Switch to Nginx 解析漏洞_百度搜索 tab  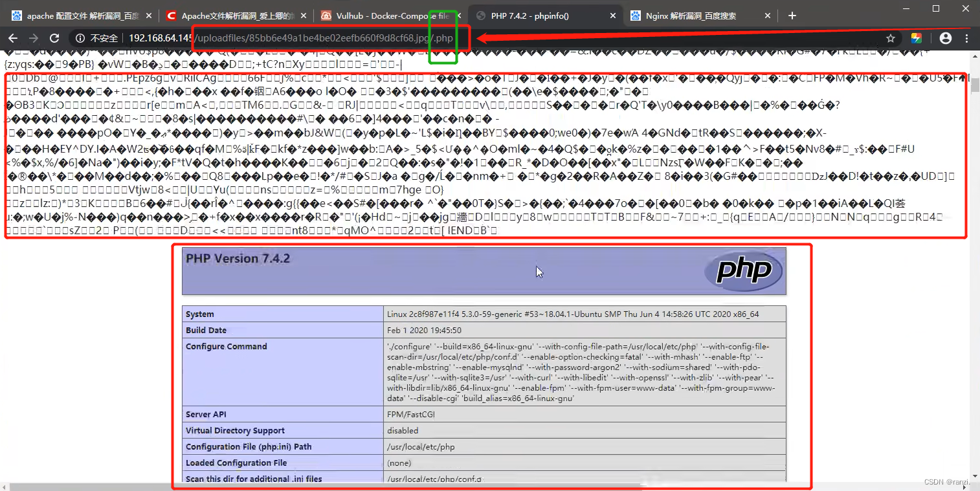click(x=699, y=16)
